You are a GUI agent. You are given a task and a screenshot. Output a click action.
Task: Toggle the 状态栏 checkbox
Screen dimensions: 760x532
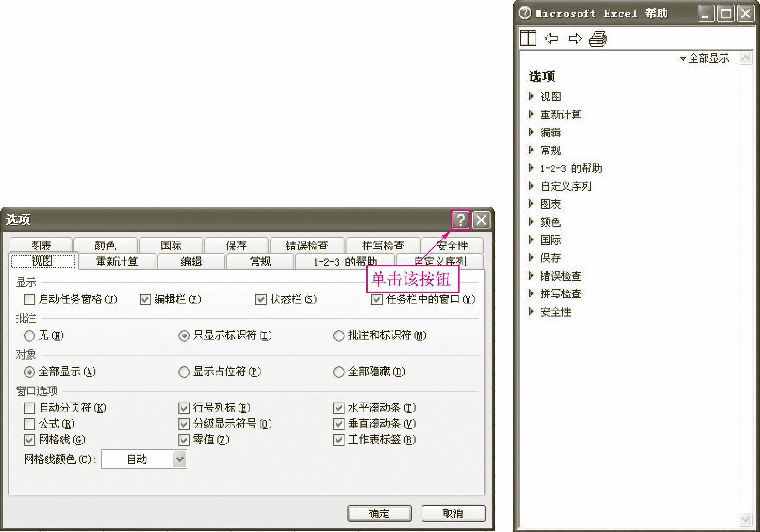[x=261, y=299]
